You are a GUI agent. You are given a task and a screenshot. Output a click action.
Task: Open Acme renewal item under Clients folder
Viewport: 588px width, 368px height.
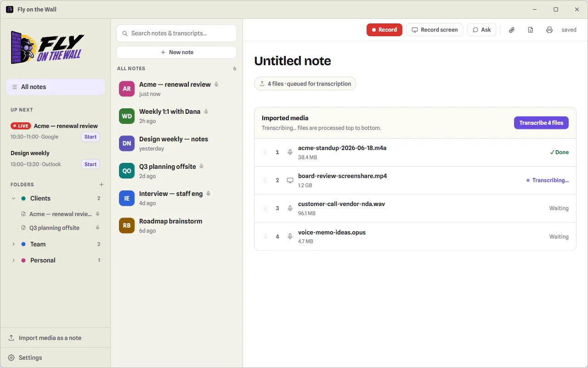point(61,214)
